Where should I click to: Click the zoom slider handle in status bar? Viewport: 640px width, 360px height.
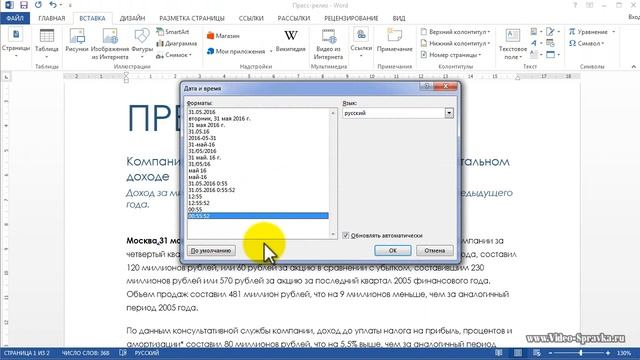(581, 353)
